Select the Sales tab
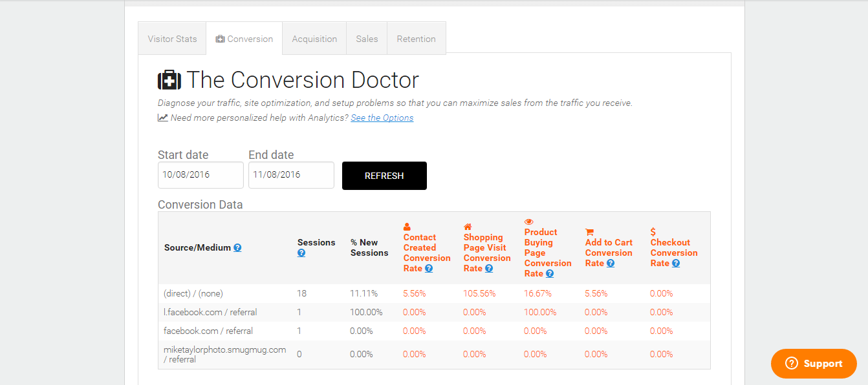Image resolution: width=868 pixels, height=385 pixels. tap(367, 39)
